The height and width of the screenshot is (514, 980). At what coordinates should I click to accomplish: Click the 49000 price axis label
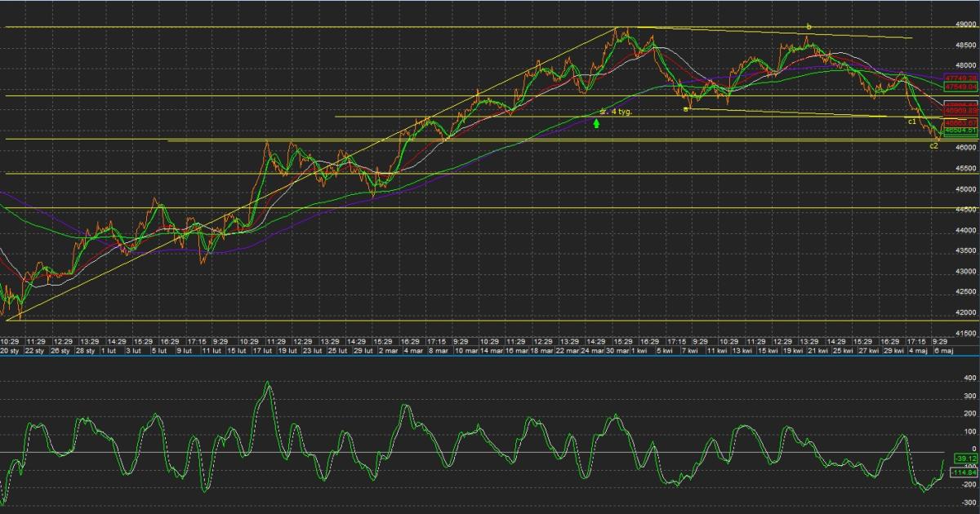[964, 24]
